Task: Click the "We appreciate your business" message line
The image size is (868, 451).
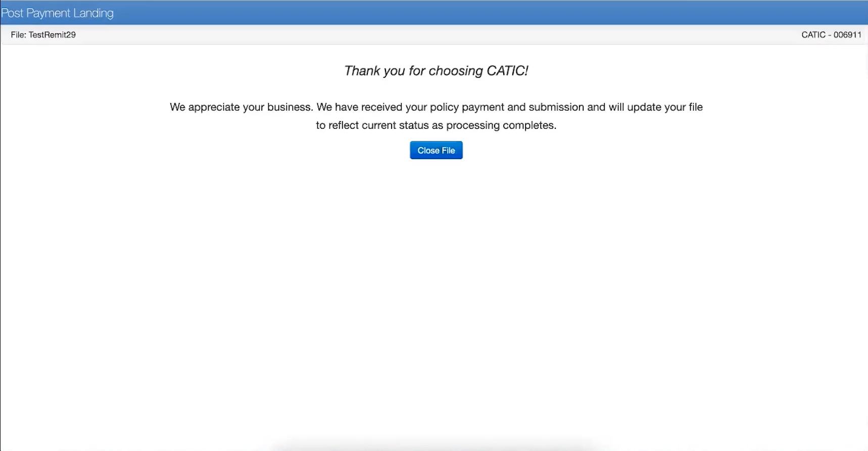Action: pos(436,107)
